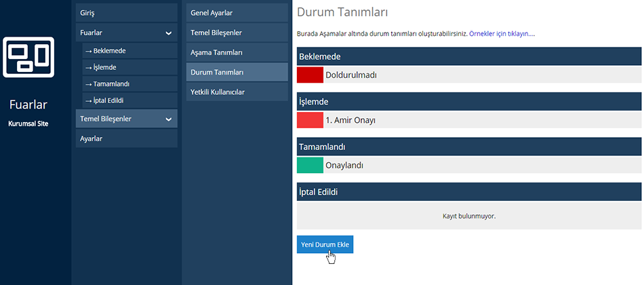644x285 pixels.
Task: Open the İptal Edildi submenu entry
Action: 129,100
